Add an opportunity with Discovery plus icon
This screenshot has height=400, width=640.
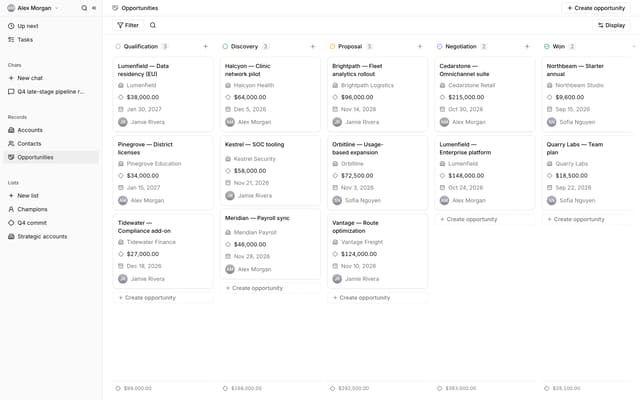(313, 47)
